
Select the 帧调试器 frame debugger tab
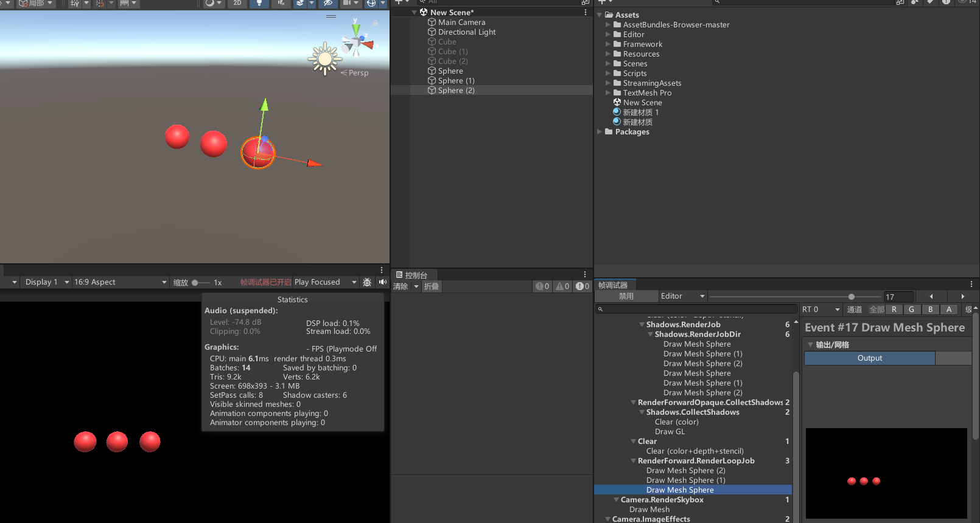613,285
